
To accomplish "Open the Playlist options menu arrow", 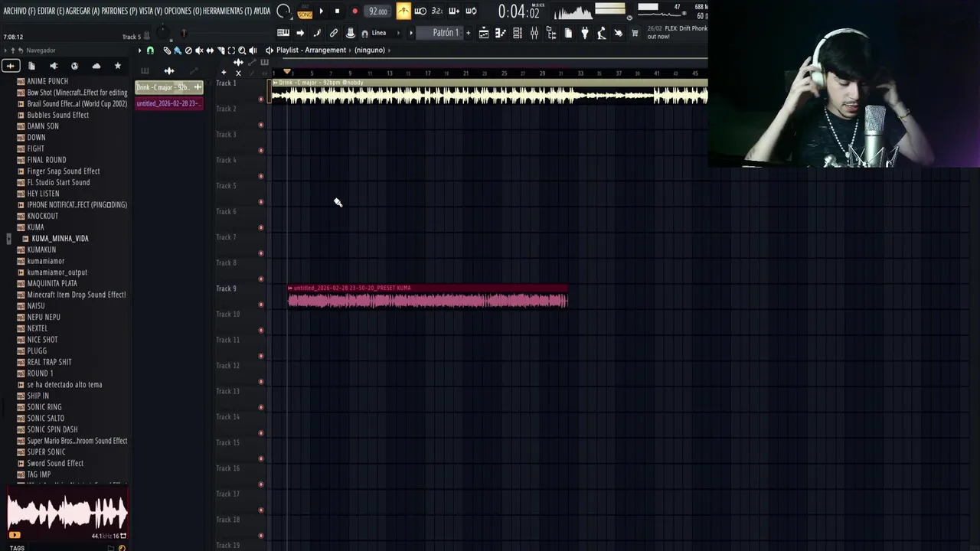I will [139, 51].
